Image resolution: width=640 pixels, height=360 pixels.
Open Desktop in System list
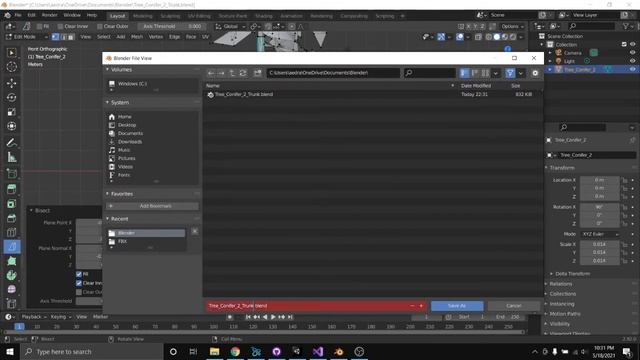pos(127,125)
